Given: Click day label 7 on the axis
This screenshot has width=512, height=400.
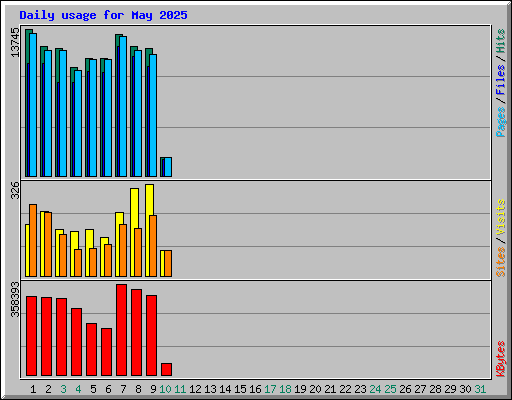Looking at the screenshot, I should point(123,389).
